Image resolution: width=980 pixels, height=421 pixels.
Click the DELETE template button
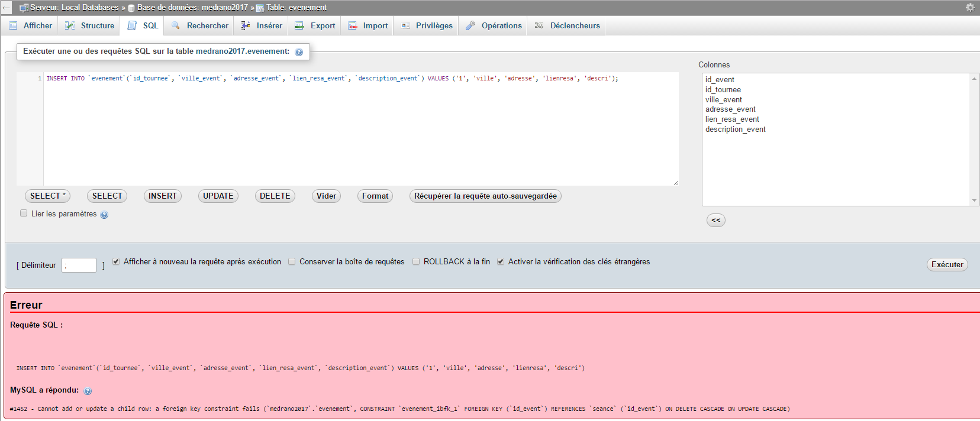[x=275, y=196]
